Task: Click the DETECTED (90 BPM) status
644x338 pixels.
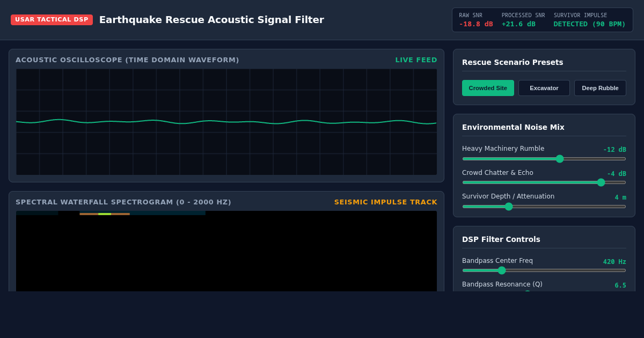Action: click(589, 24)
